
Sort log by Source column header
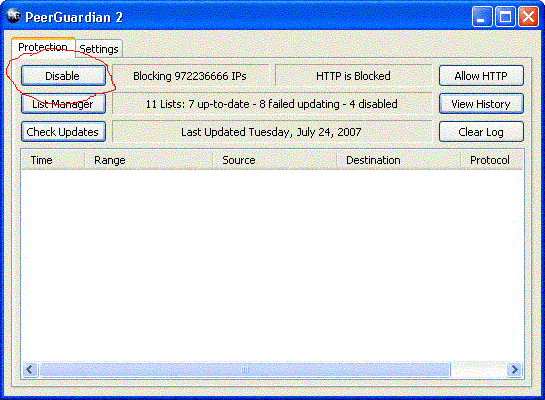pos(275,160)
